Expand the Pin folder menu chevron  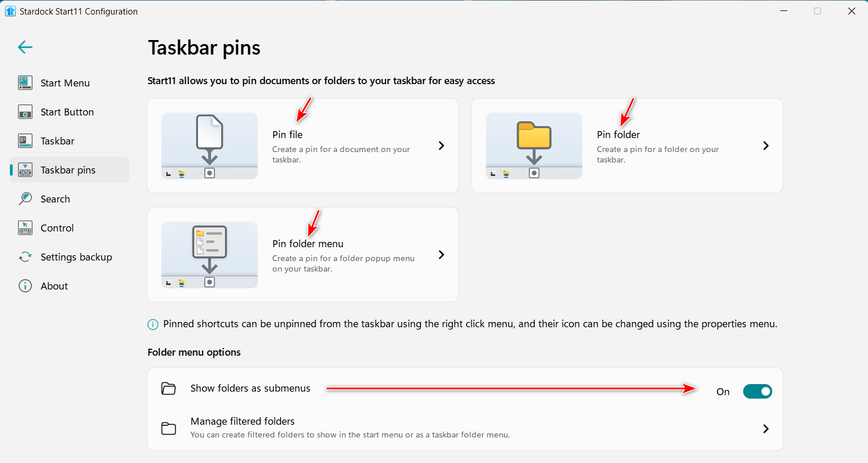coord(441,255)
